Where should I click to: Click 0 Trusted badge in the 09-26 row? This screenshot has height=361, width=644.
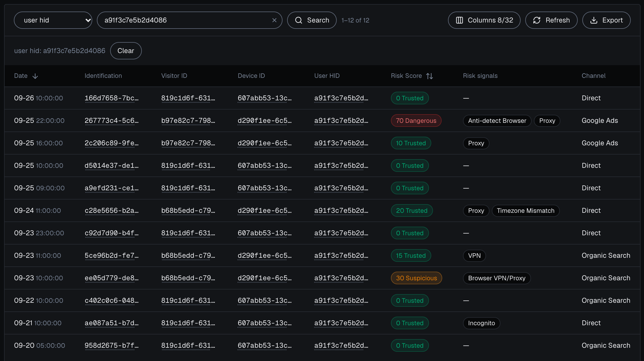[x=410, y=98]
